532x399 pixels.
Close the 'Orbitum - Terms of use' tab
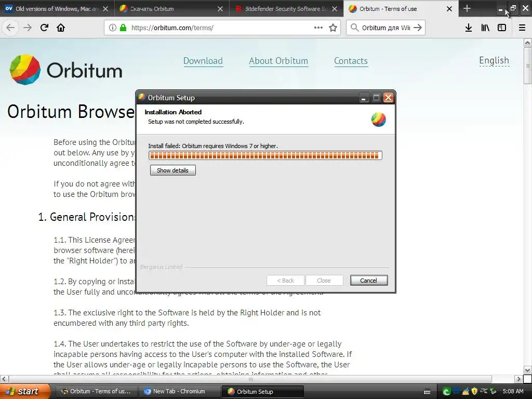coord(449,9)
